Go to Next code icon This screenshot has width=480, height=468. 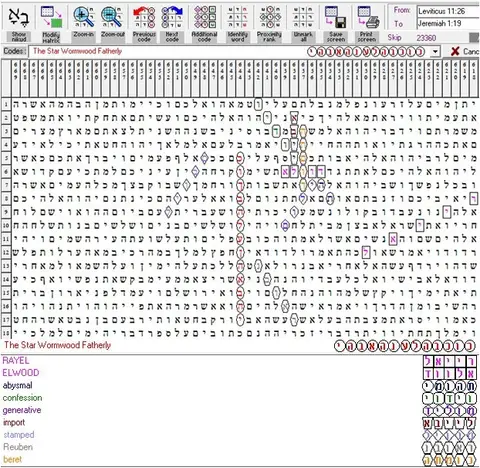tap(172, 17)
